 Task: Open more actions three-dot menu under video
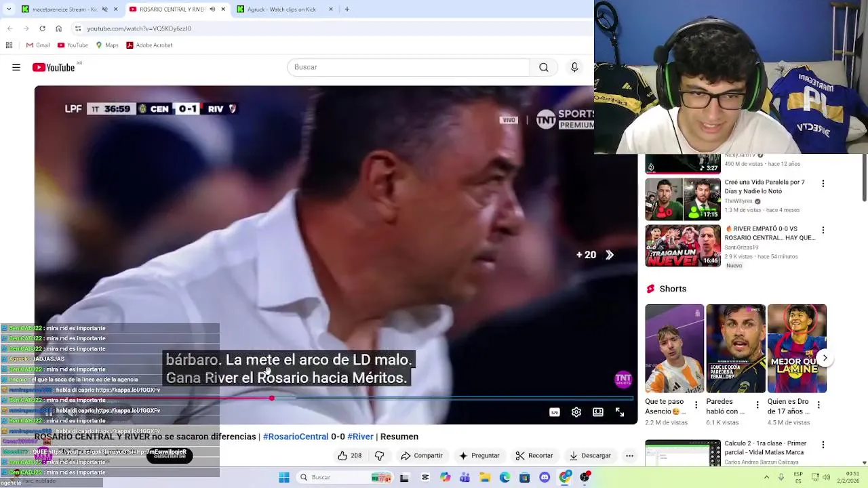pos(629,455)
